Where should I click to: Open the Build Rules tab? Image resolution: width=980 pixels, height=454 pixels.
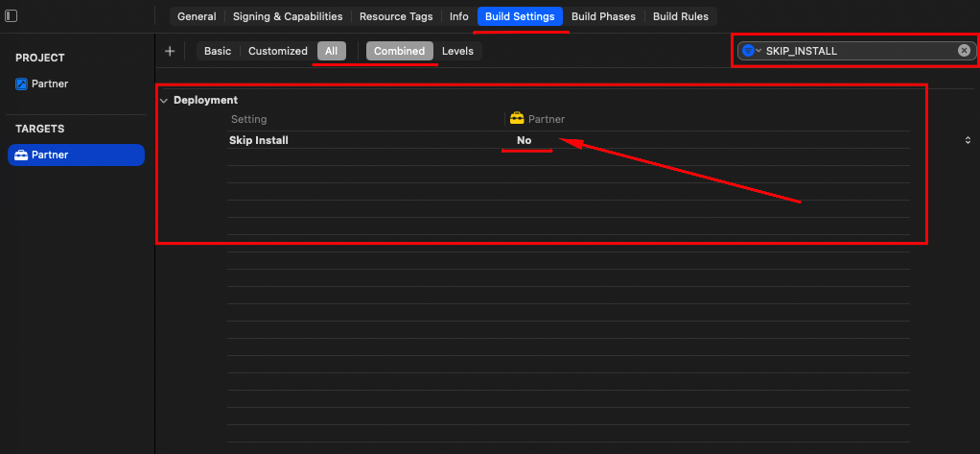point(681,16)
